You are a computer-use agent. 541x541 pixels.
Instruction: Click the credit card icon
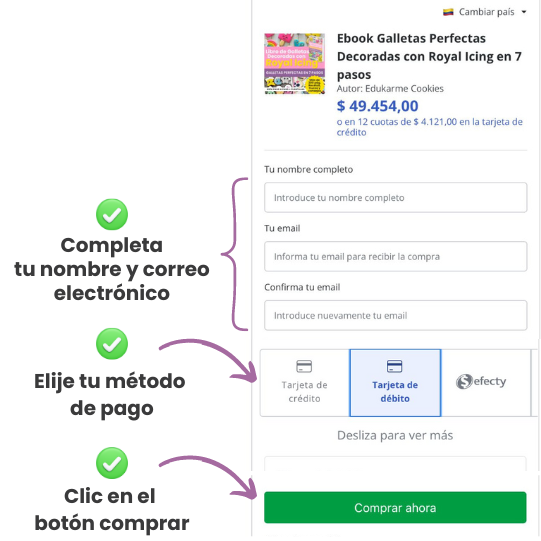click(x=304, y=366)
